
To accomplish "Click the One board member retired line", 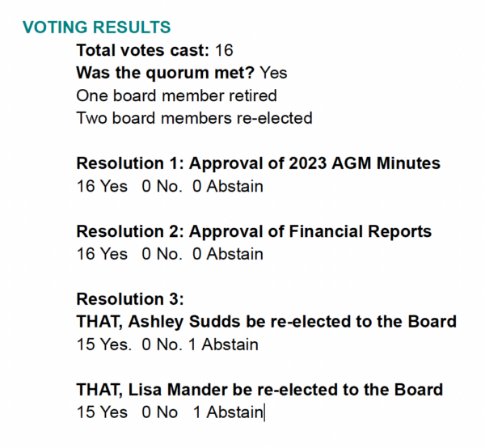I will coord(176,95).
